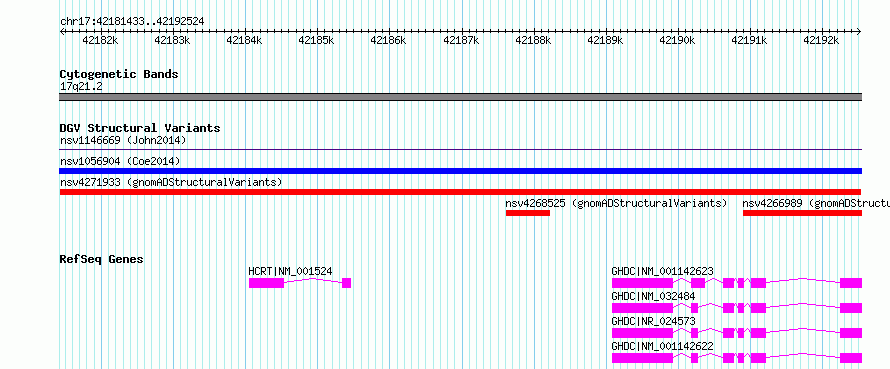Click the small second exon of HCRT
Screen dimensions: 890x369
point(347,283)
